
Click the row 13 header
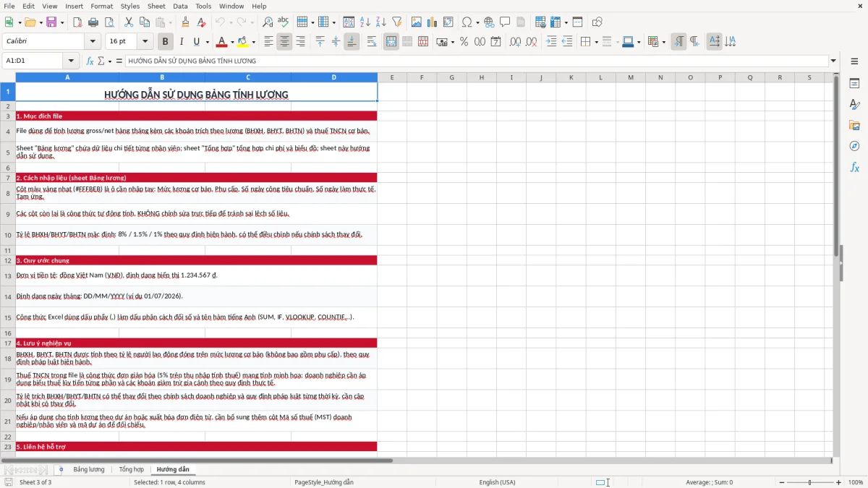coord(8,275)
